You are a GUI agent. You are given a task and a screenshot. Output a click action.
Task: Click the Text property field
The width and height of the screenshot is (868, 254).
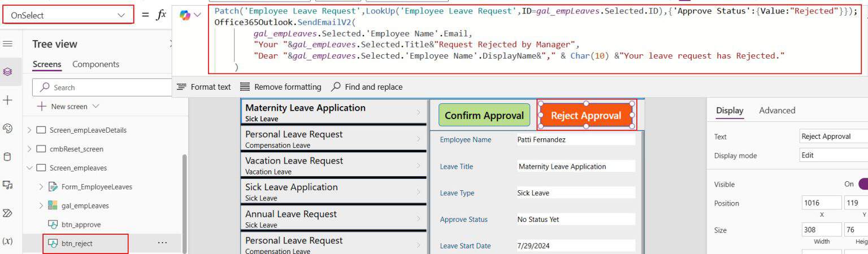tap(833, 136)
